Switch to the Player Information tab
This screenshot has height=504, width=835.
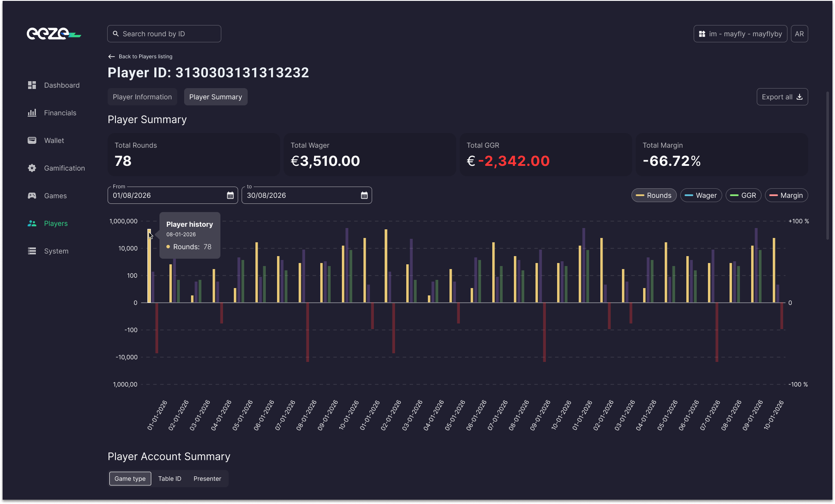point(142,97)
